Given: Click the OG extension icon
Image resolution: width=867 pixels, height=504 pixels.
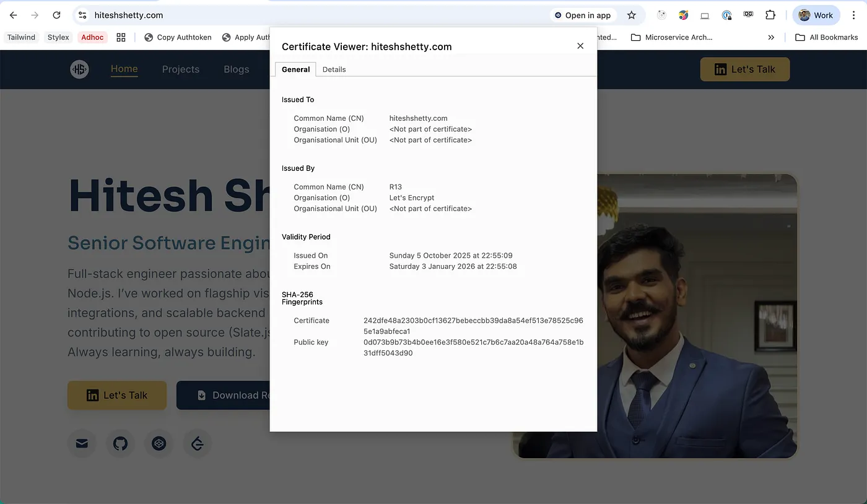Looking at the screenshot, I should [x=748, y=15].
